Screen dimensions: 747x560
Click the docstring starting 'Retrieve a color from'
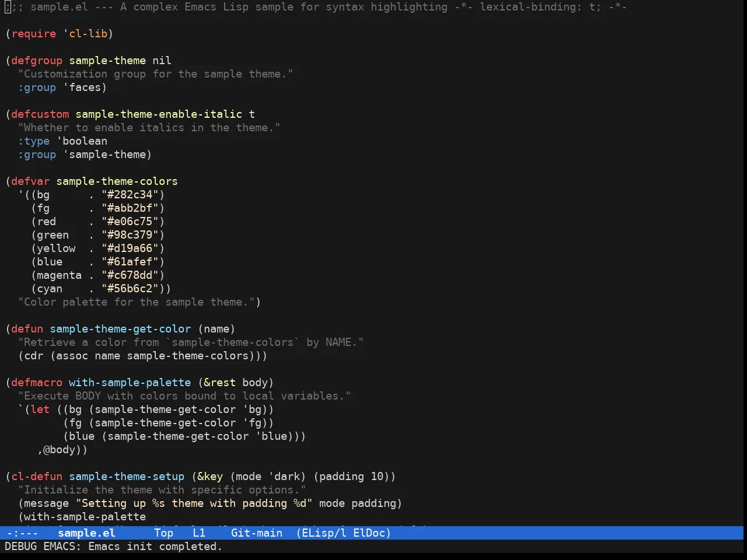[x=191, y=342]
